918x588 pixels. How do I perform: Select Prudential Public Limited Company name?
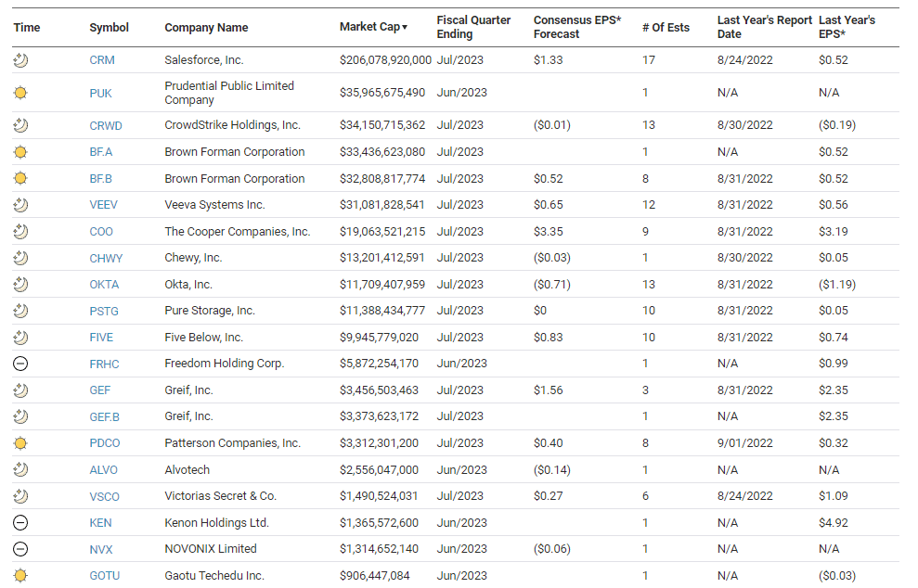click(x=229, y=93)
